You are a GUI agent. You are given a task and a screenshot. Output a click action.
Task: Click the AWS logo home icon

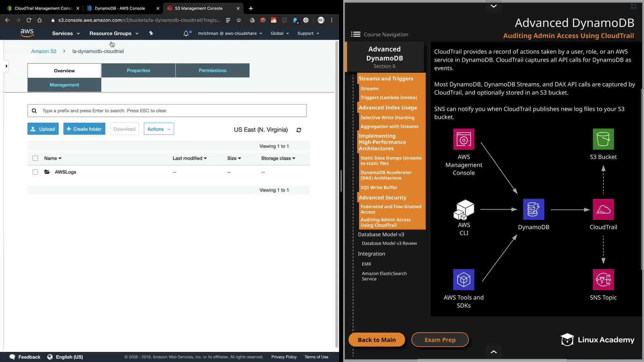(x=27, y=33)
